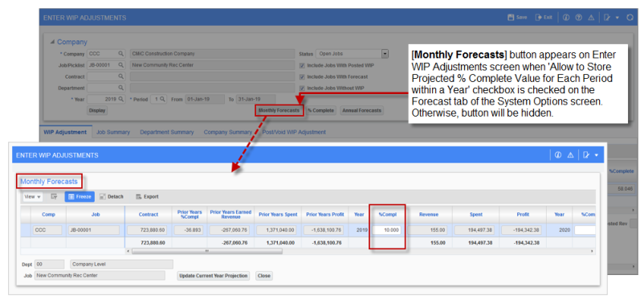
Task: Toggle the Freeze button
Action: 79,197
